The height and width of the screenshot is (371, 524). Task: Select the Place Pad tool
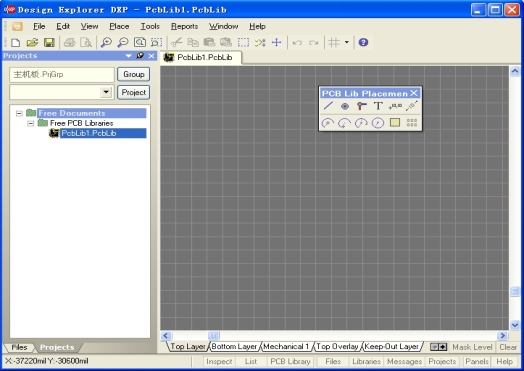click(x=345, y=106)
